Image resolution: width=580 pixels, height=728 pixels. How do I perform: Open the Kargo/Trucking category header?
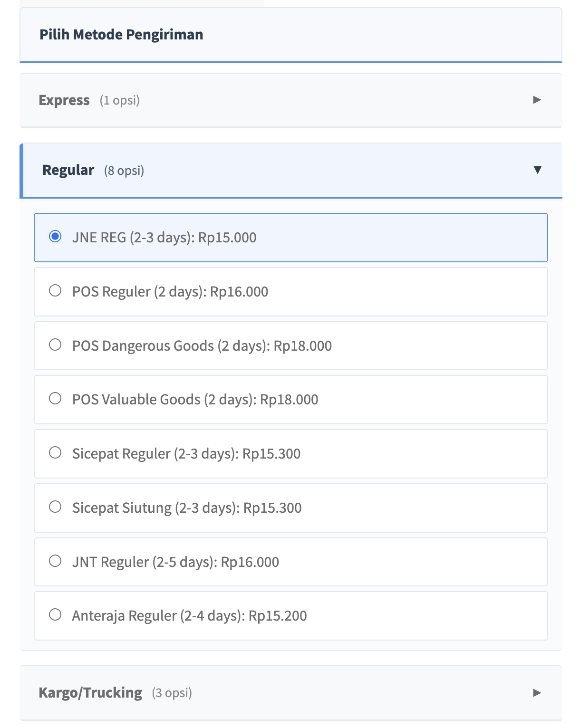(90, 693)
